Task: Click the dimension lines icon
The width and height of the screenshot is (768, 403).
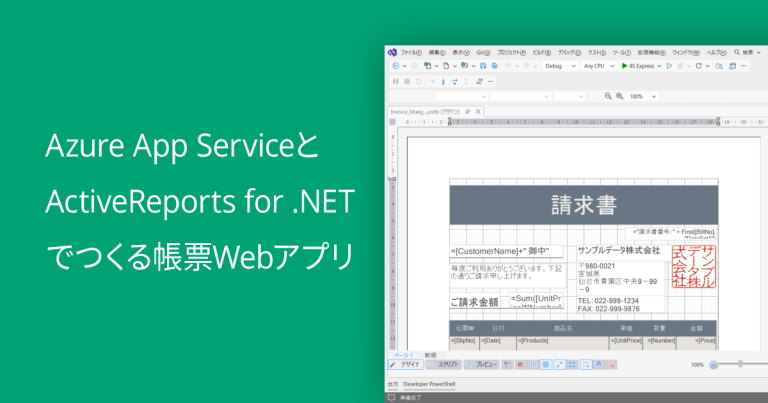Action: click(507, 365)
